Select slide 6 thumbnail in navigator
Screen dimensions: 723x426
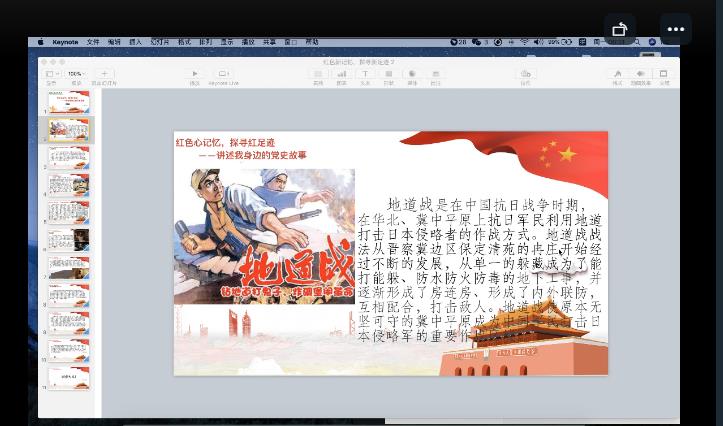(x=69, y=240)
